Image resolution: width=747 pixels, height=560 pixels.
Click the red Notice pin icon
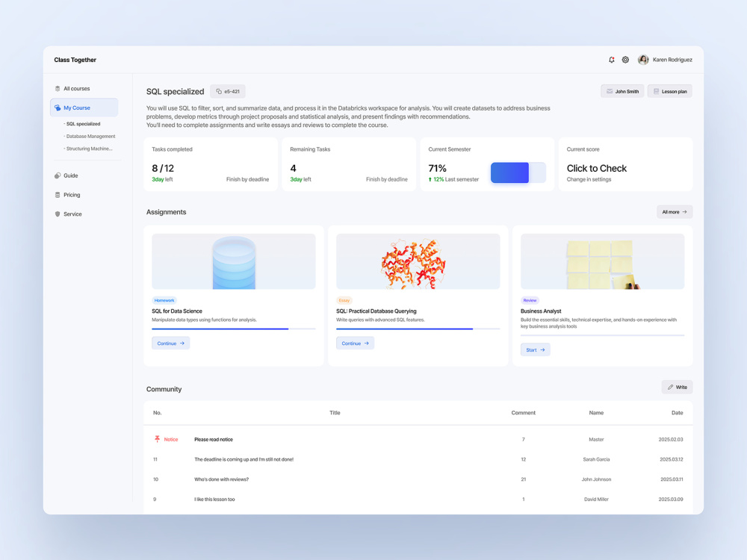click(x=157, y=439)
